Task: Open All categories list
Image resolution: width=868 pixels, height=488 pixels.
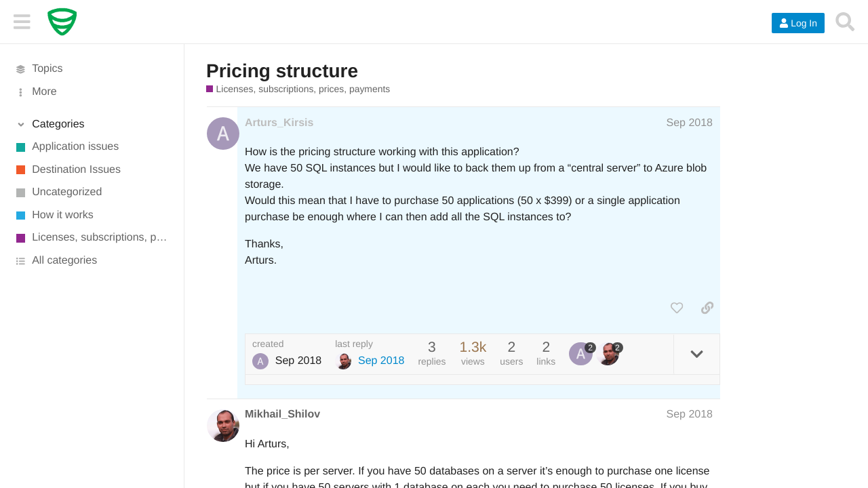Action: tap(64, 260)
